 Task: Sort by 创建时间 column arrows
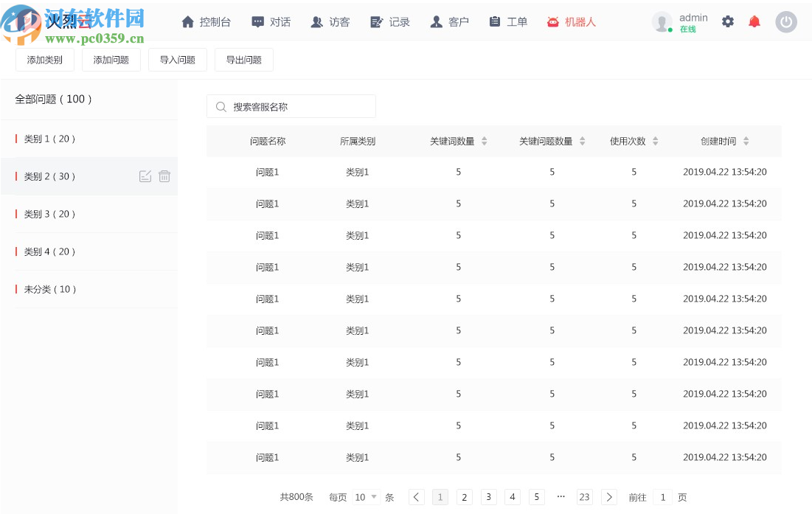(x=746, y=141)
